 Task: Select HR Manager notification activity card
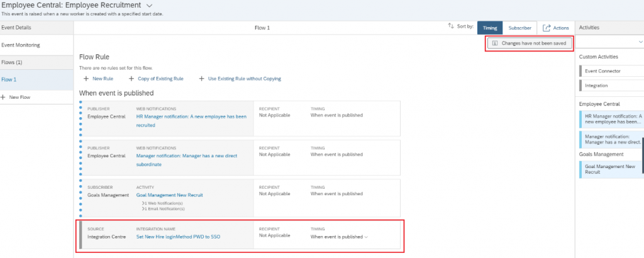[611, 119]
